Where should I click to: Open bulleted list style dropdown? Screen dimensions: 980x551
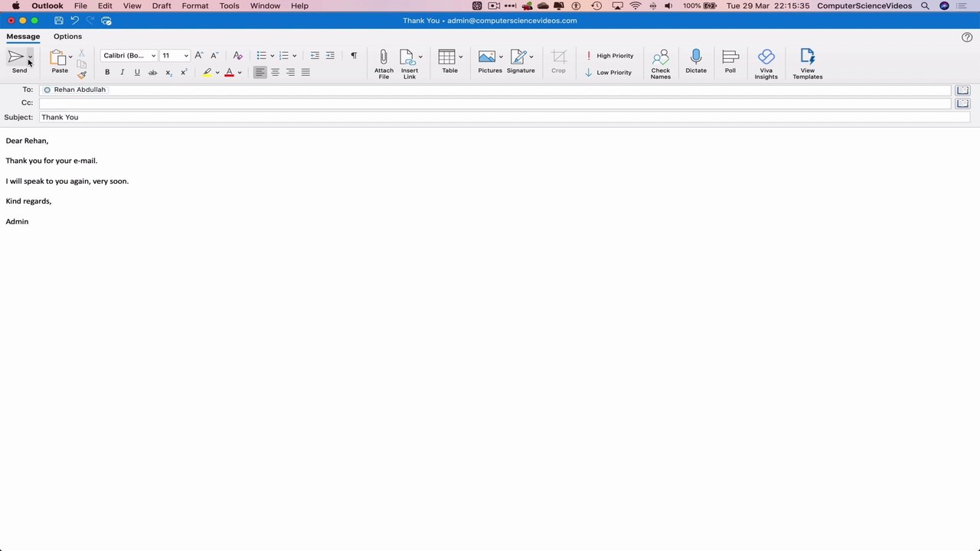pos(272,56)
